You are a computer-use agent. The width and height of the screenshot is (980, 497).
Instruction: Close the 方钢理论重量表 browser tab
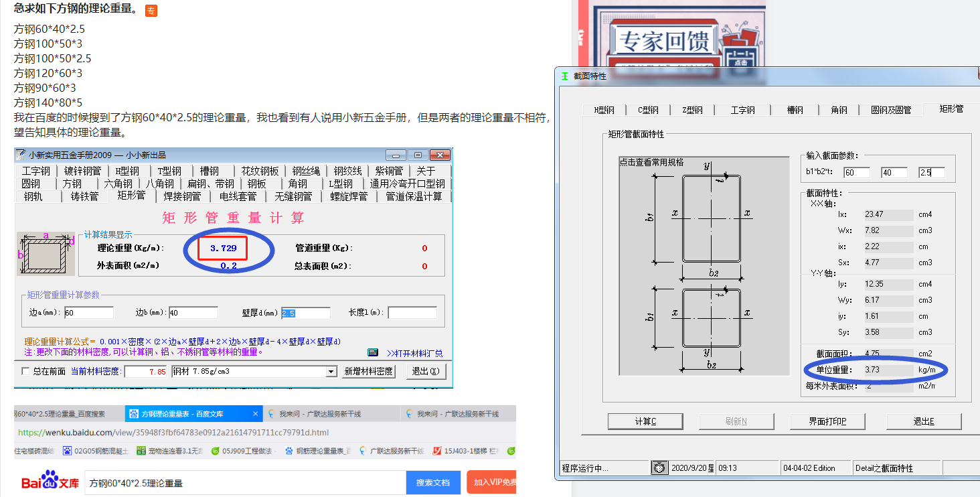click(255, 414)
